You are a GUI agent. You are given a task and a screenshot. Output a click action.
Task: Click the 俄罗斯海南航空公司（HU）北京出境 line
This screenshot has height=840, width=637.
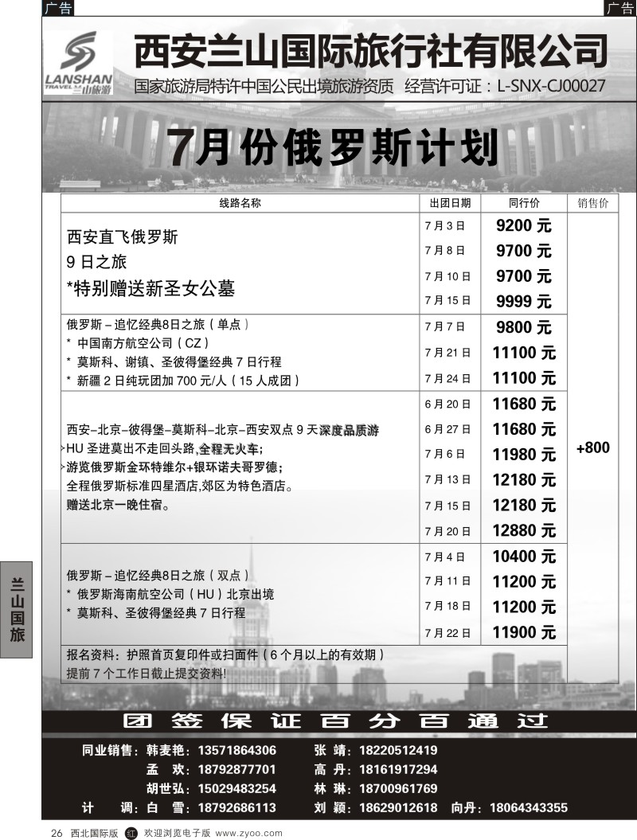[170, 594]
